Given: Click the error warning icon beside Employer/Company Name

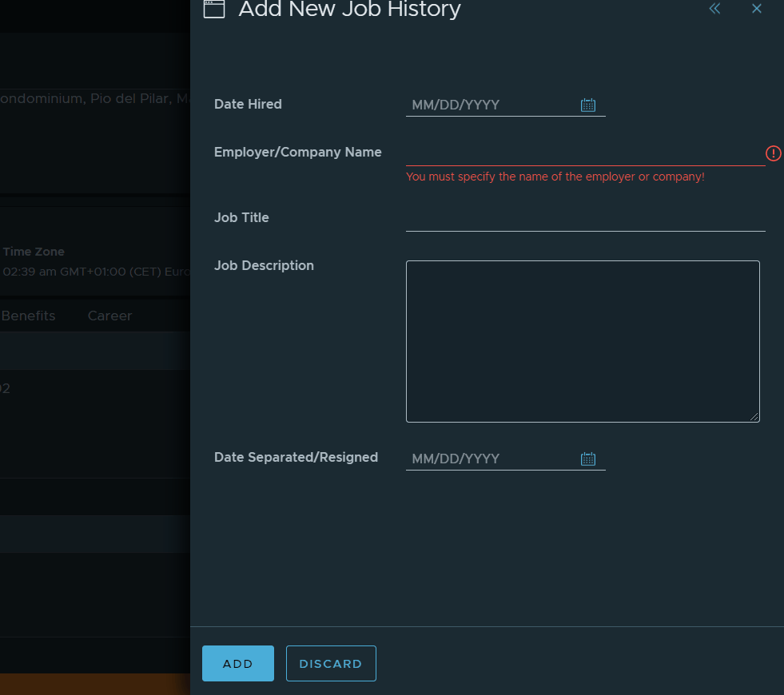Looking at the screenshot, I should coord(773,153).
